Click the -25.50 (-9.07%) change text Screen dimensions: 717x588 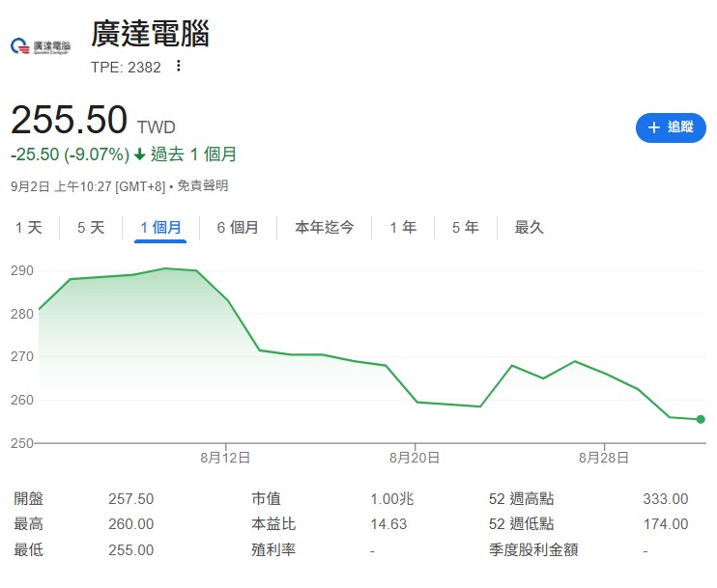click(71, 154)
